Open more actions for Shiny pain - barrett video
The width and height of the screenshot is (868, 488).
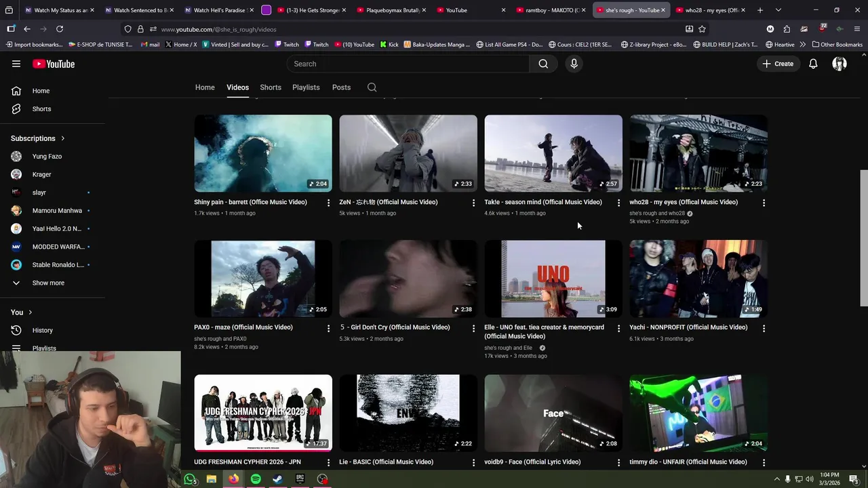(x=328, y=203)
